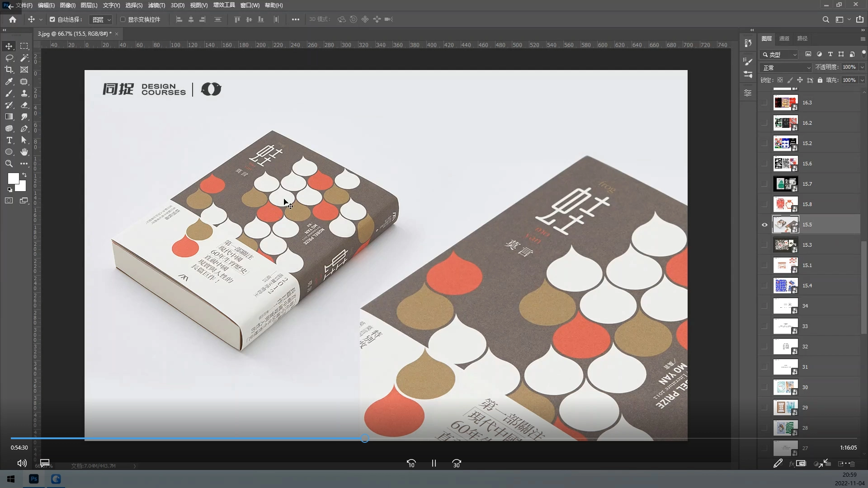This screenshot has width=868, height=488.
Task: Select the Magic Wand tool
Action: pyautogui.click(x=24, y=58)
